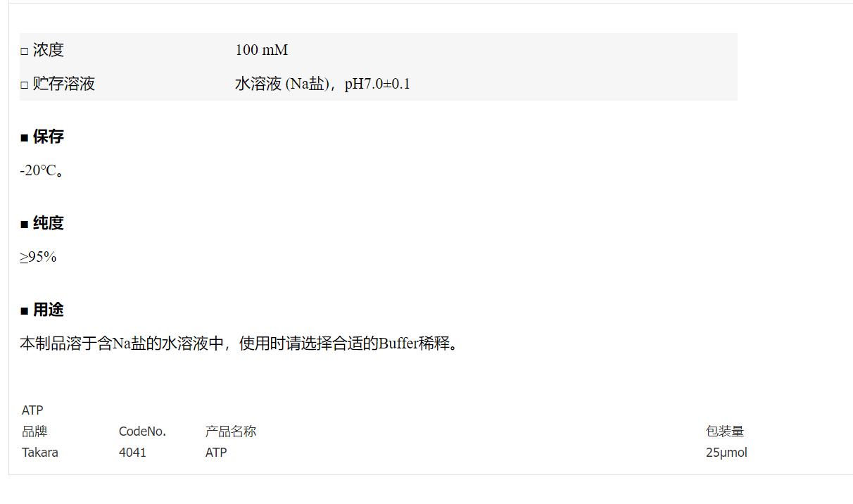Click the ATP title above product table
This screenshot has height=504, width=853.
[x=32, y=410]
